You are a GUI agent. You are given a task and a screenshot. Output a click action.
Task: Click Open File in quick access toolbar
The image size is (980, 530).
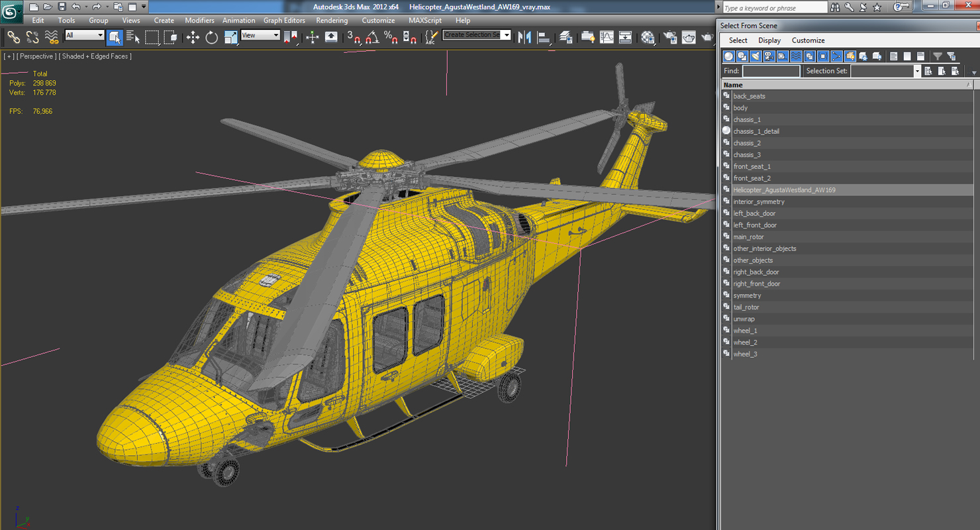point(48,7)
